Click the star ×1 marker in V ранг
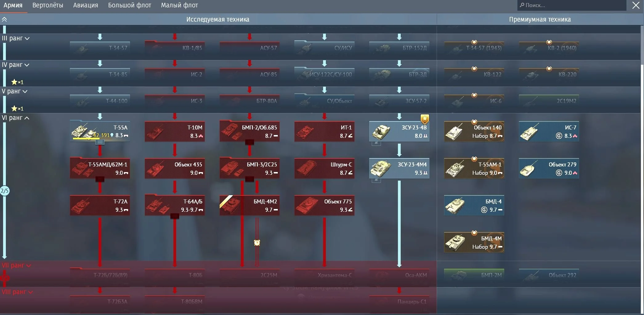644x315 pixels. click(17, 108)
